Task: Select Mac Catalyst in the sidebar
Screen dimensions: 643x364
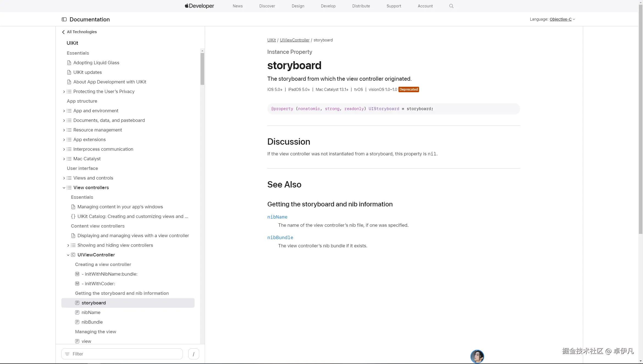Action: pos(87,159)
